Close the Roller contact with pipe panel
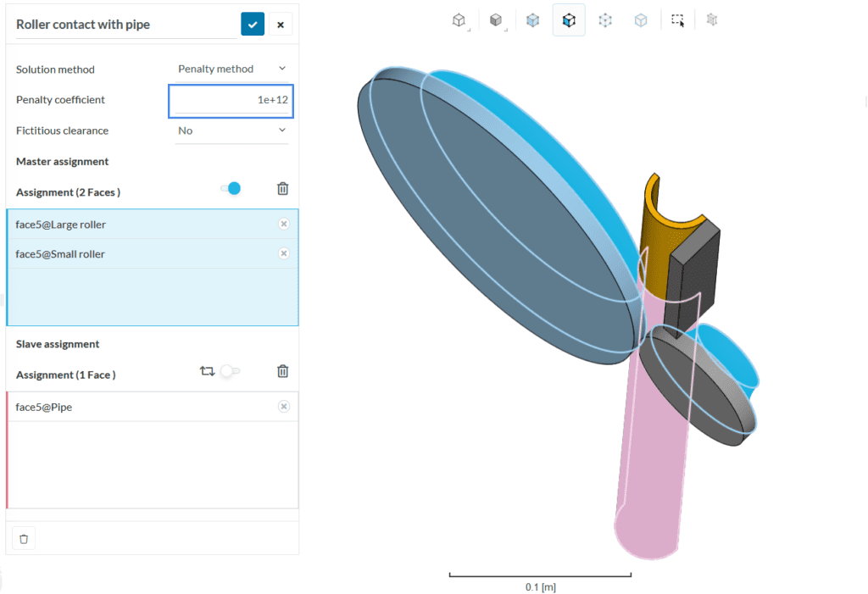The height and width of the screenshot is (594, 868). pyautogui.click(x=281, y=25)
